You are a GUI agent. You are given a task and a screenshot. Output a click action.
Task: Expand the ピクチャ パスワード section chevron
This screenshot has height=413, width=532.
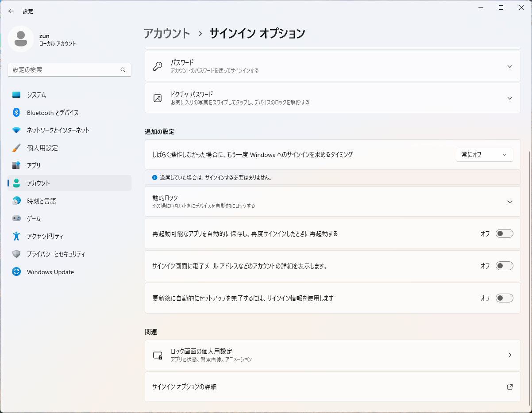point(510,98)
